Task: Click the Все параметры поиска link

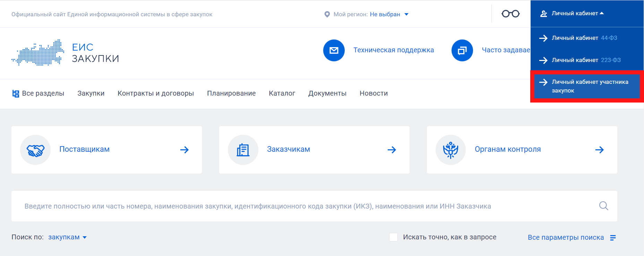Action: coord(565,238)
